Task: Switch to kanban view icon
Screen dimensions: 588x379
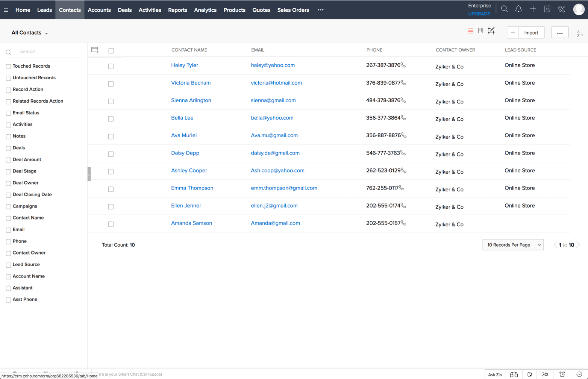Action: tap(480, 31)
